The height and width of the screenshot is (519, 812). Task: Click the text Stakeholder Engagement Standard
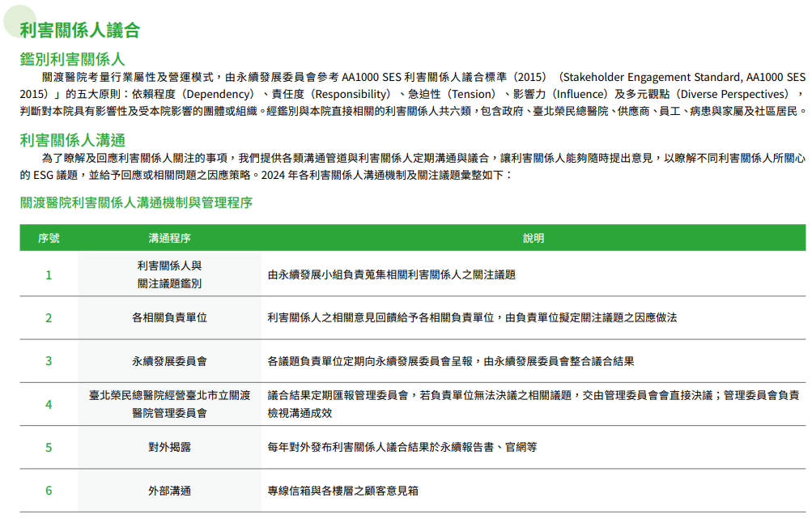(653, 77)
